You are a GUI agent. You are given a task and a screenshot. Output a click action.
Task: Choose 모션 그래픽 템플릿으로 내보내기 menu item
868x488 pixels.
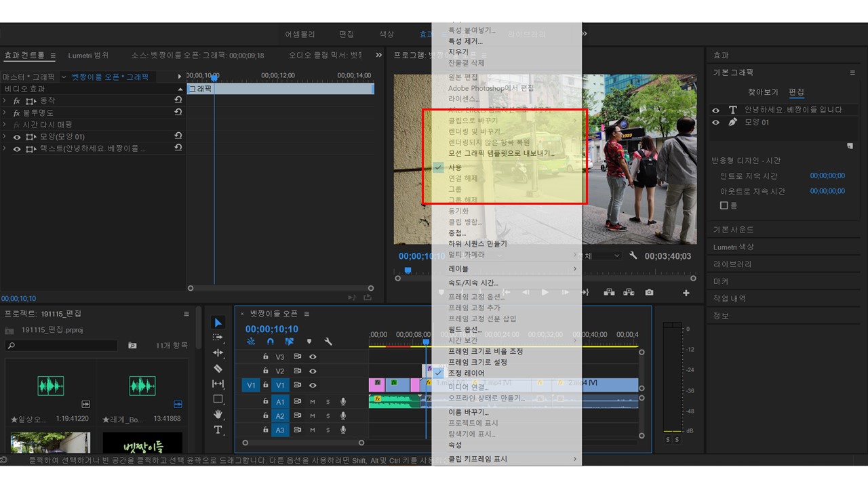coord(501,153)
